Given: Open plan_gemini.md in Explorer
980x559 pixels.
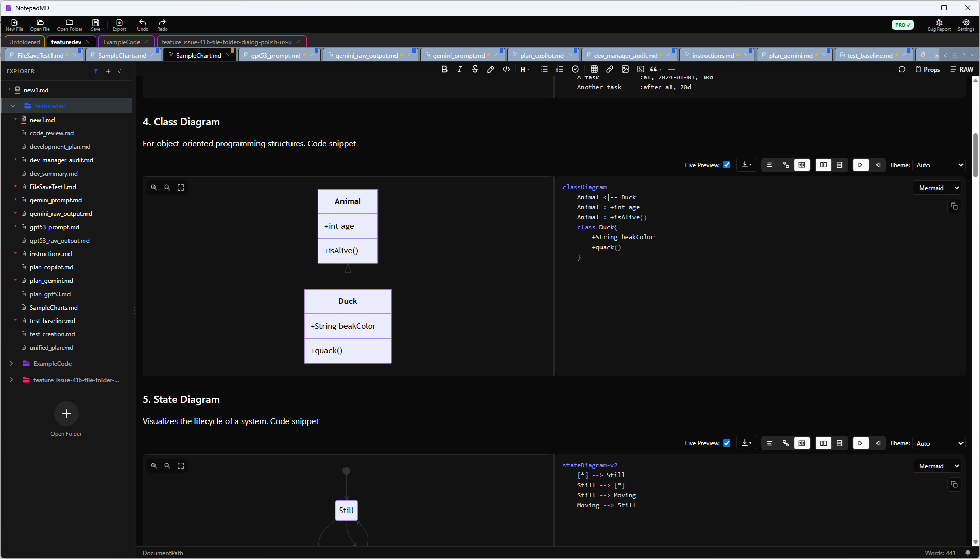Looking at the screenshot, I should coord(51,281).
